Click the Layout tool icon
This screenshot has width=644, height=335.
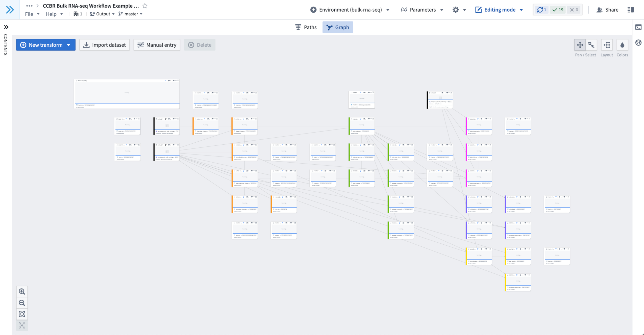(607, 45)
